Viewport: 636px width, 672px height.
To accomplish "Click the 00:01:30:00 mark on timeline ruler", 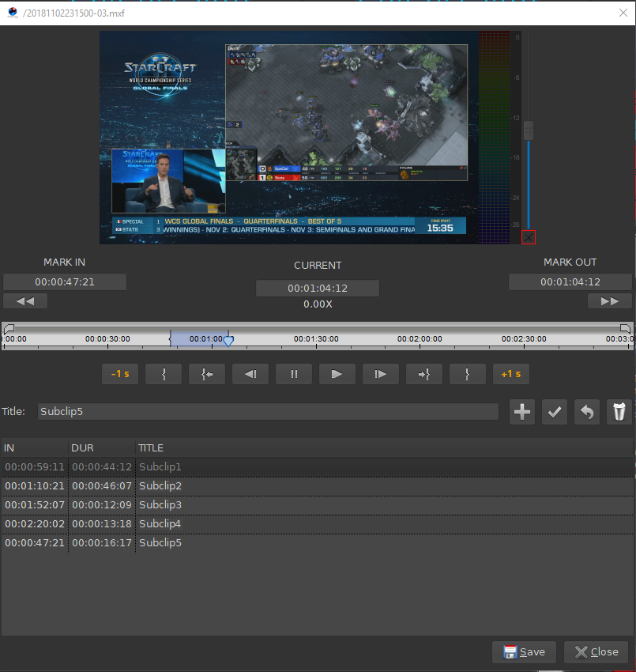I will pos(316,339).
